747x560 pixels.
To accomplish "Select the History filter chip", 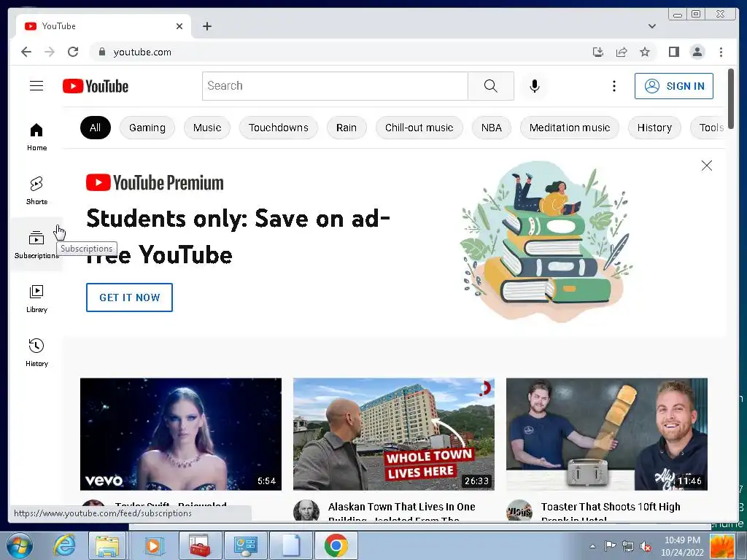I will coord(654,128).
